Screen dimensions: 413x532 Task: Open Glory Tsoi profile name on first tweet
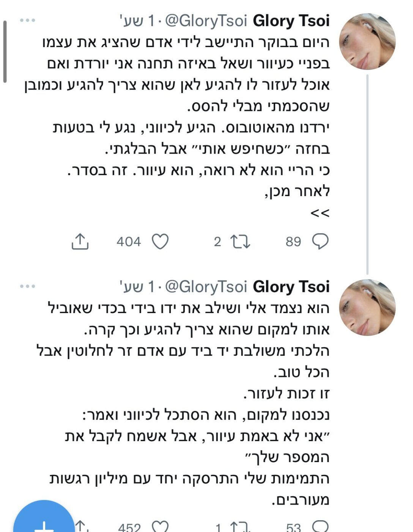point(291,21)
